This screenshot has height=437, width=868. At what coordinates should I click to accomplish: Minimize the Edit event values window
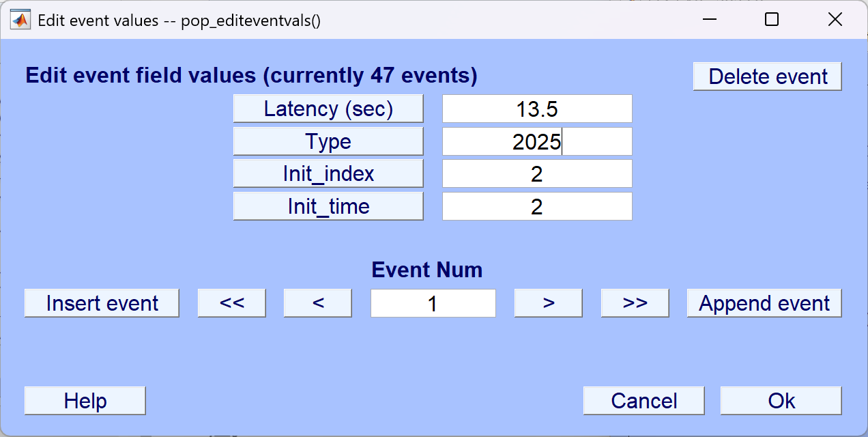(709, 20)
